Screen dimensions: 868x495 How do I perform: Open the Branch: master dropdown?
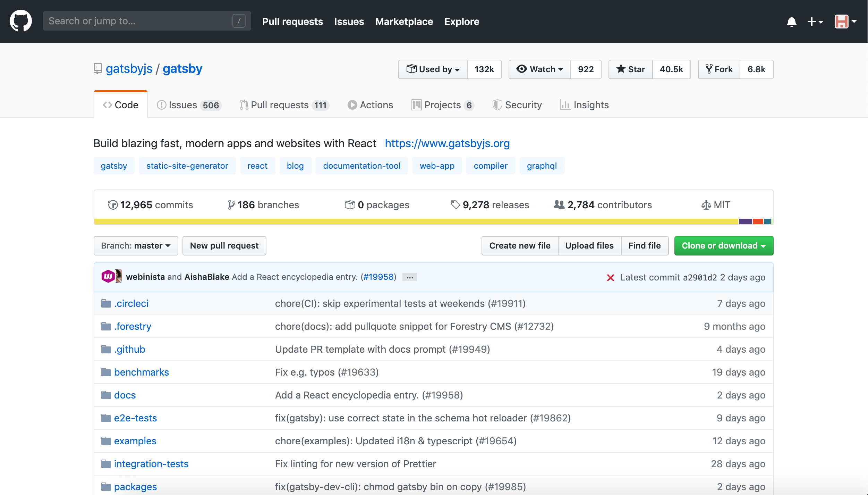click(136, 245)
